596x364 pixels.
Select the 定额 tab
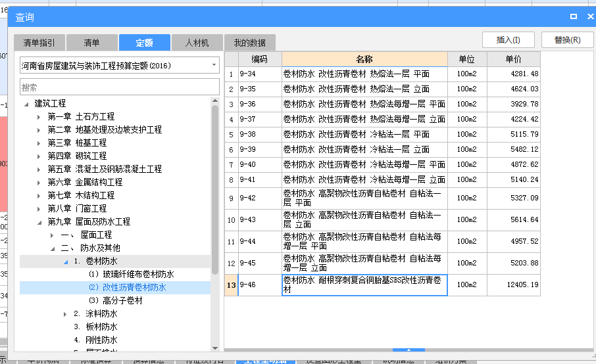click(145, 43)
